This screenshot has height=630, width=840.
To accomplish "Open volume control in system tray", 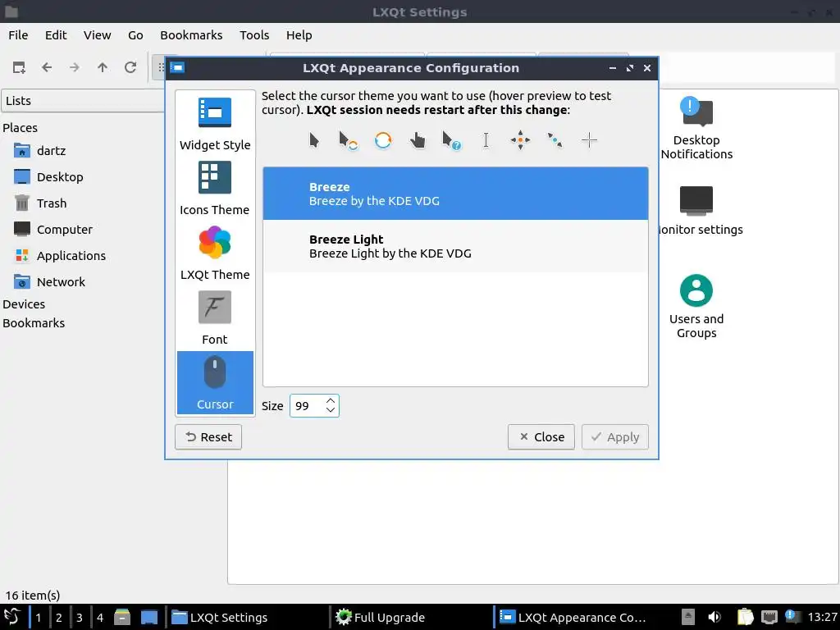I will click(714, 617).
